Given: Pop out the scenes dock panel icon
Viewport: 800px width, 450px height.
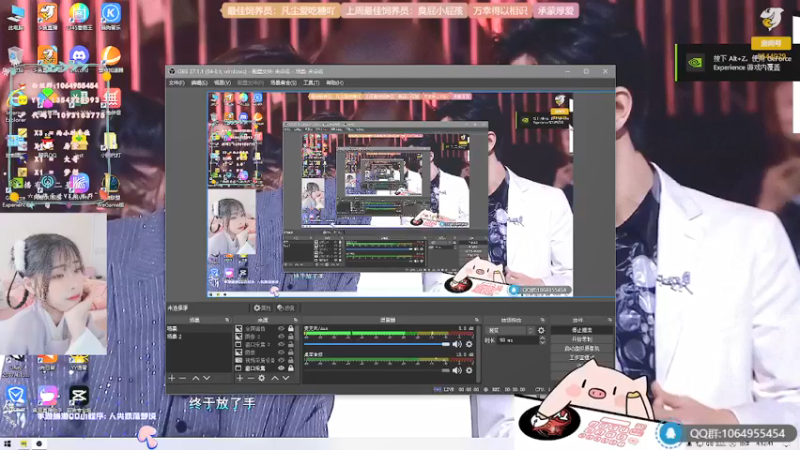Looking at the screenshot, I should (x=227, y=320).
